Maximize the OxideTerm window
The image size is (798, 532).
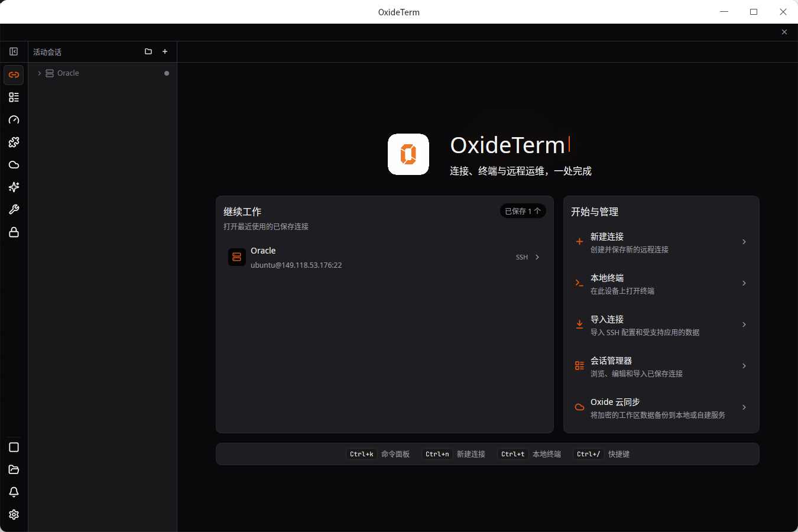click(x=754, y=12)
